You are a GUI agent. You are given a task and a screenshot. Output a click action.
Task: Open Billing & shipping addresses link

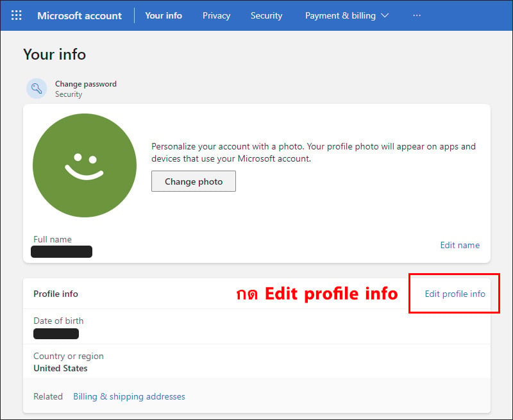(x=129, y=396)
